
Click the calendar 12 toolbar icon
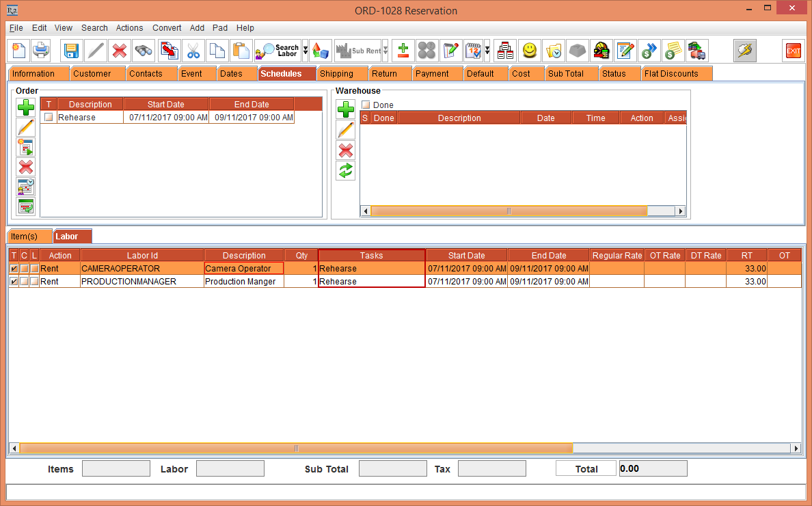[473, 51]
